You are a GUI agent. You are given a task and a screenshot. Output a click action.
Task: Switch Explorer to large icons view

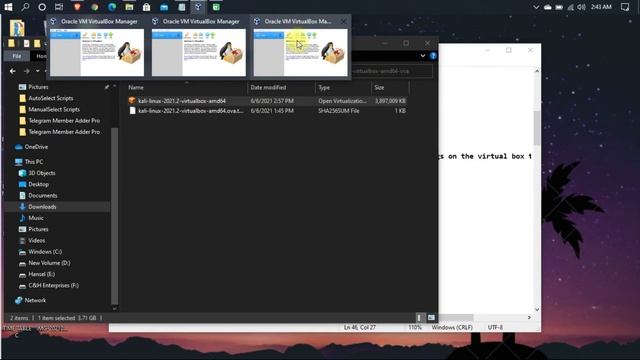pyautogui.click(x=431, y=318)
